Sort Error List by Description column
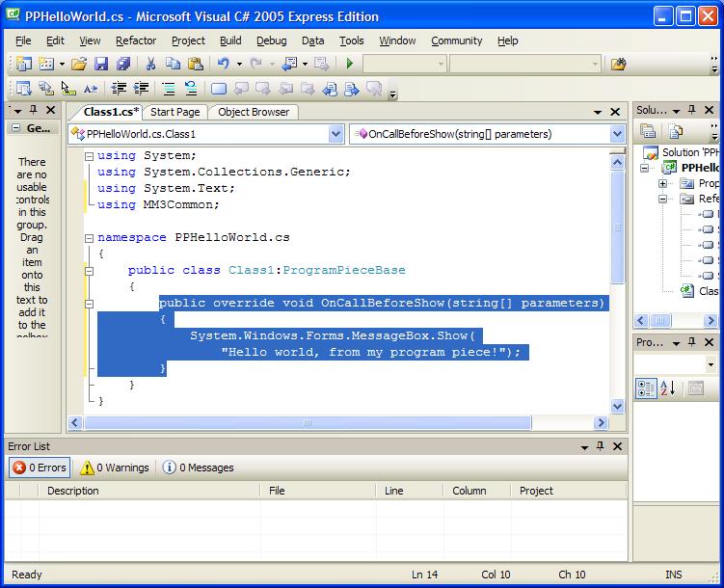The height and width of the screenshot is (588, 724). (x=149, y=491)
